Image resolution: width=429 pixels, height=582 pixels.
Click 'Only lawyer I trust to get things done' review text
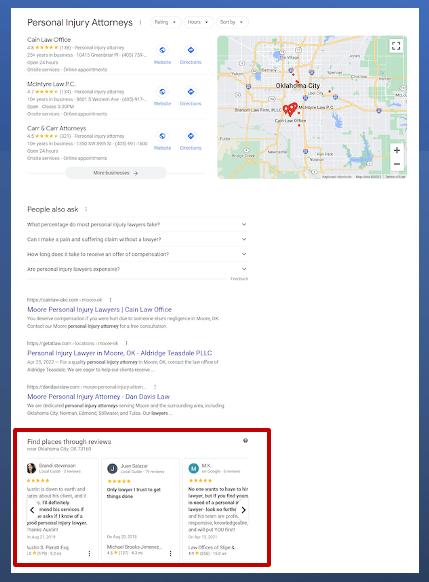(x=134, y=493)
